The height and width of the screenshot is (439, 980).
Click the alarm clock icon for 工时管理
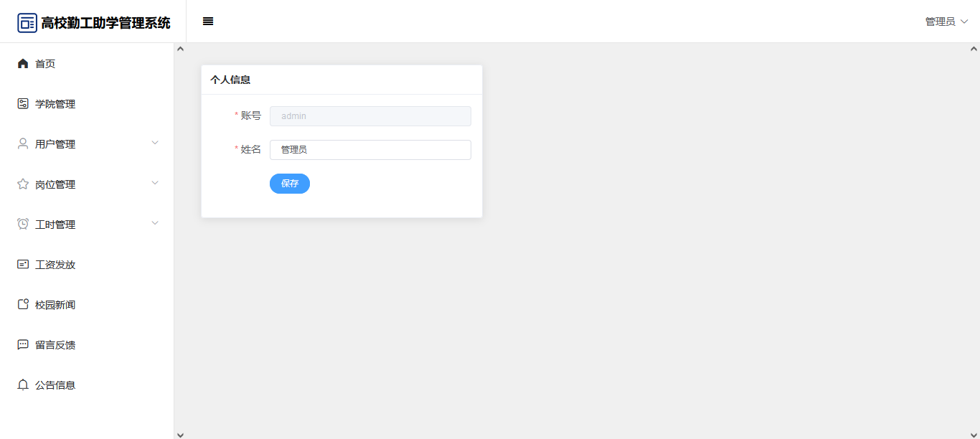click(x=23, y=225)
